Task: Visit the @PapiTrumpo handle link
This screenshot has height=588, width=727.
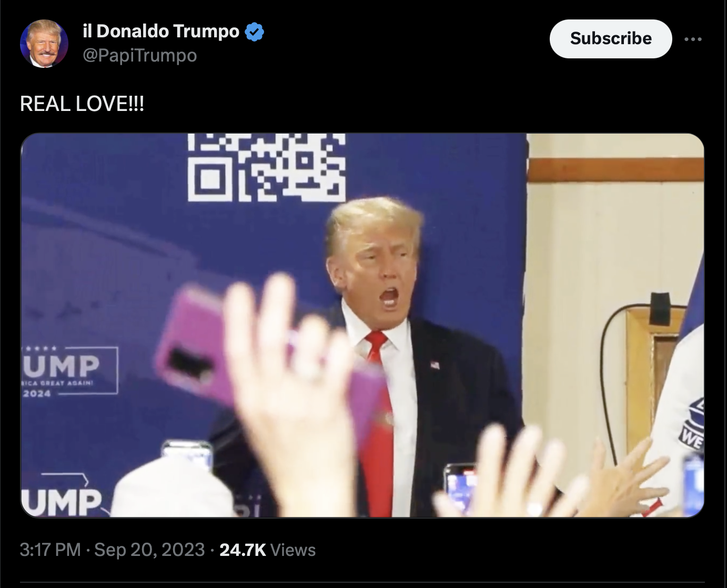Action: [x=140, y=55]
